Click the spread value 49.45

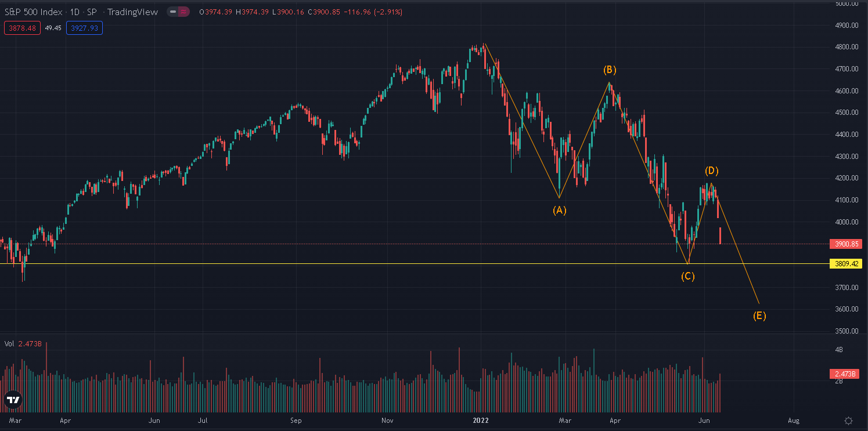pos(53,28)
